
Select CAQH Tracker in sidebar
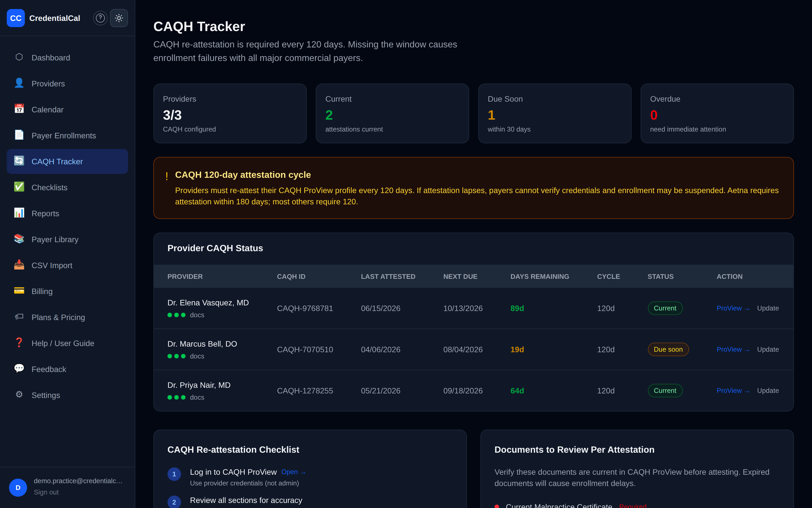point(67,162)
